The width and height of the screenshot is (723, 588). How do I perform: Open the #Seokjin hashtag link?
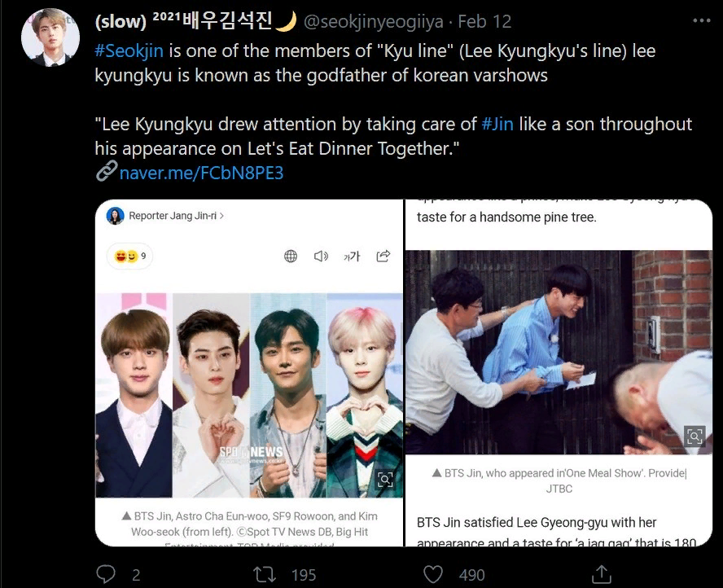(x=129, y=50)
